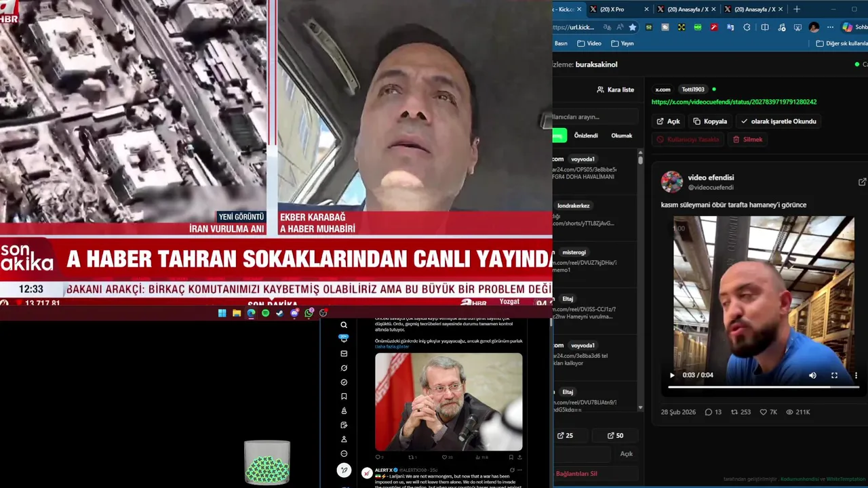Click the X compose post button
Screen dimensions: 868x488
pyautogui.click(x=344, y=470)
